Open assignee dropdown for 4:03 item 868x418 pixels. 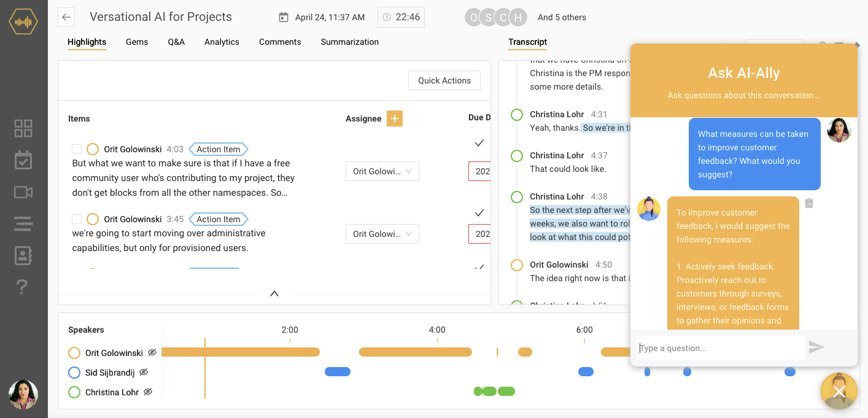tap(382, 171)
